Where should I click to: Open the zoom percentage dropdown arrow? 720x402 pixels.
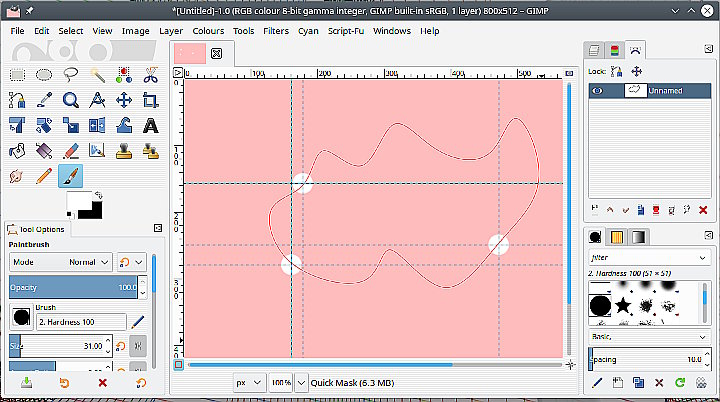301,382
